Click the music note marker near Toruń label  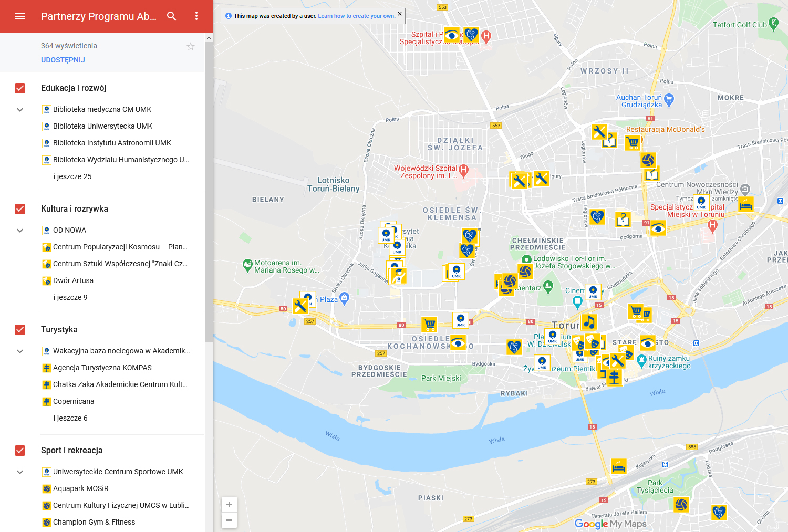pyautogui.click(x=589, y=321)
